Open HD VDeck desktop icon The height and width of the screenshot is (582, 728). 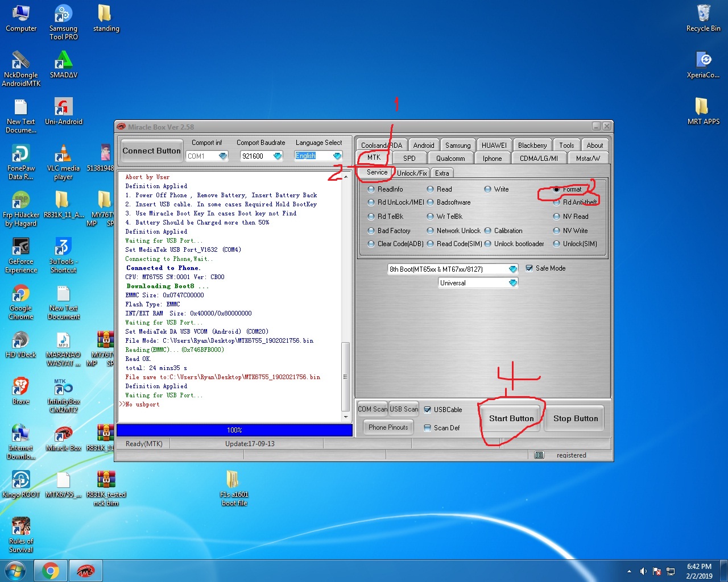pyautogui.click(x=21, y=344)
